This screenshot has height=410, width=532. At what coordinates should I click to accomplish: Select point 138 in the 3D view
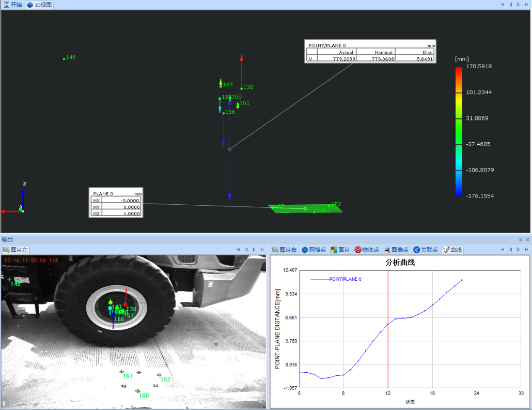tap(242, 88)
